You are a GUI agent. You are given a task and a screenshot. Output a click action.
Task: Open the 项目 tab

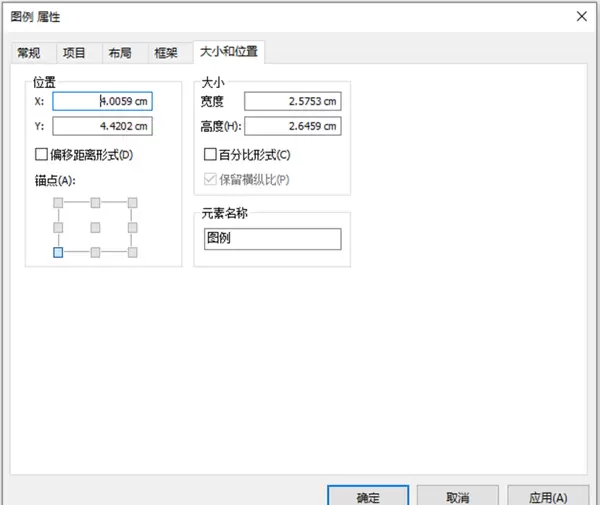[74, 53]
